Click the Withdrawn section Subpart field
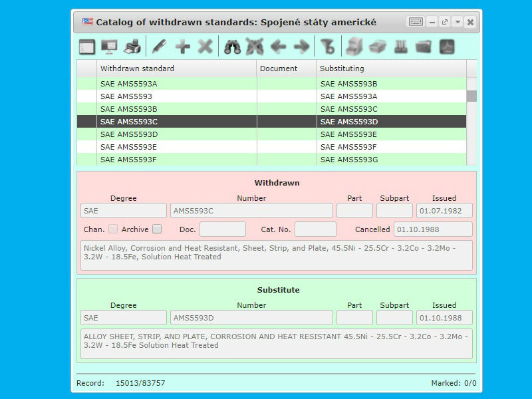 point(394,211)
